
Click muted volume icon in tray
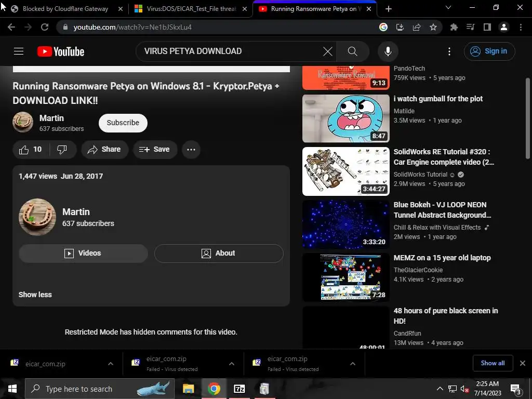[x=465, y=389]
